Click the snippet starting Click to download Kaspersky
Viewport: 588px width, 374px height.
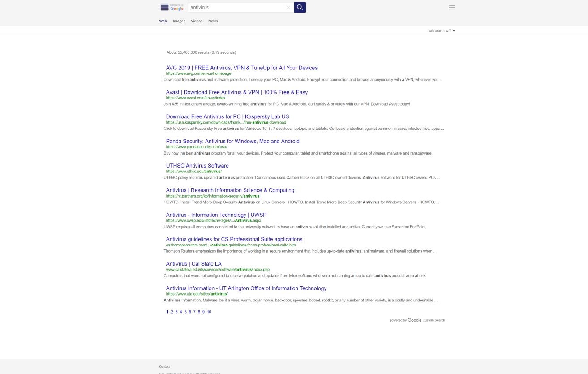[304, 129]
